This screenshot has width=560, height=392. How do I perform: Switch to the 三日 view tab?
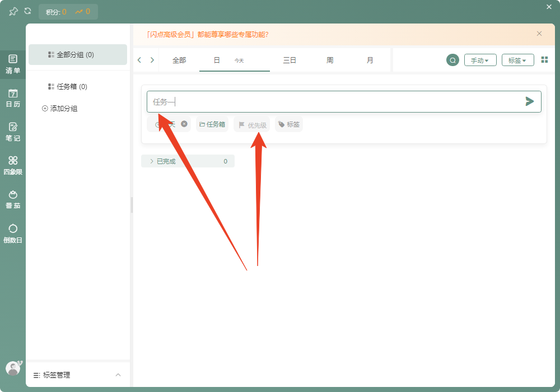click(x=290, y=60)
